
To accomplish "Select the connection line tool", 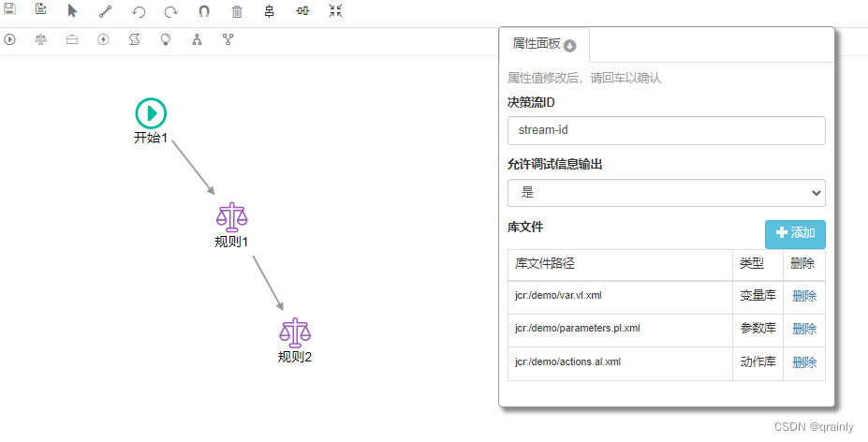I will tap(105, 11).
